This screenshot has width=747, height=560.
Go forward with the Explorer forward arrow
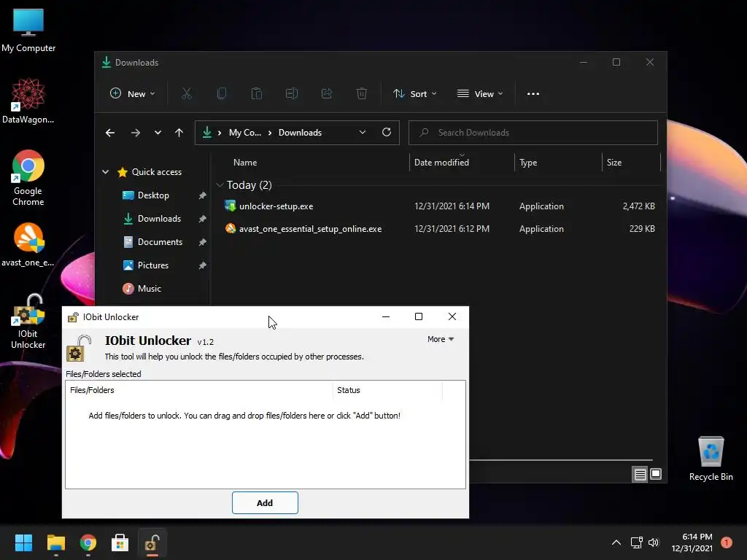tap(136, 133)
